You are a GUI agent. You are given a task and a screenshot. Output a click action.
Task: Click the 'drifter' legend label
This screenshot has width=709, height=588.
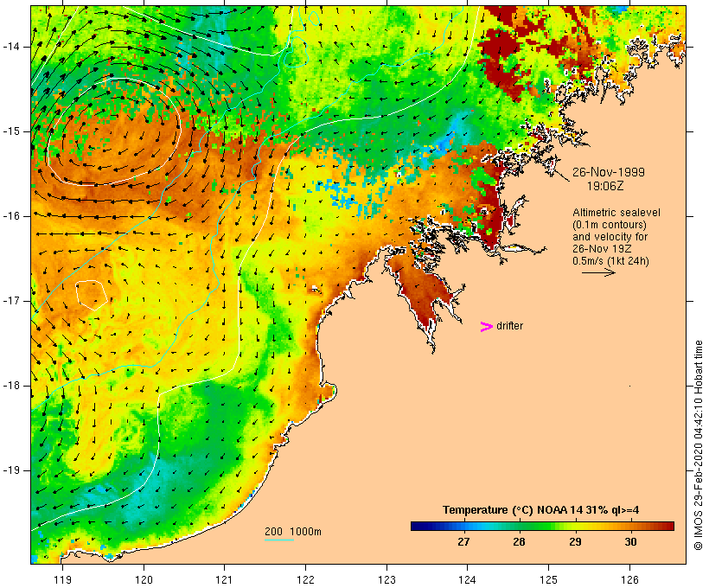point(509,326)
